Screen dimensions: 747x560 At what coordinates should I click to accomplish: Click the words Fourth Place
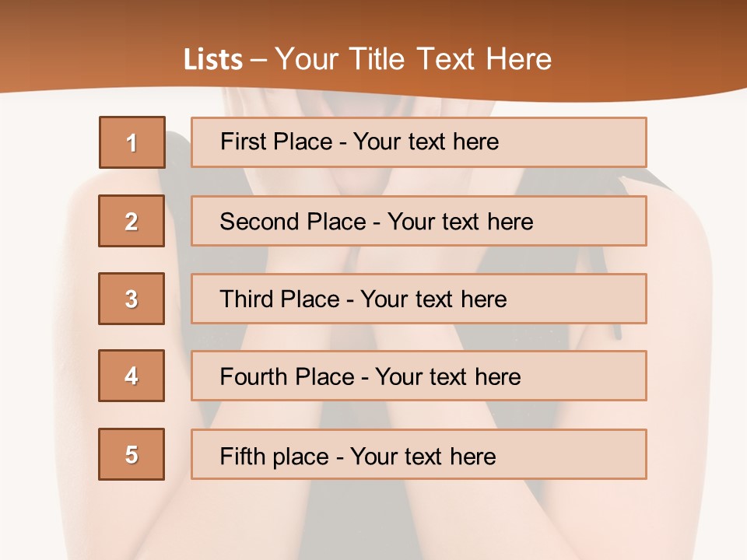pyautogui.click(x=287, y=376)
